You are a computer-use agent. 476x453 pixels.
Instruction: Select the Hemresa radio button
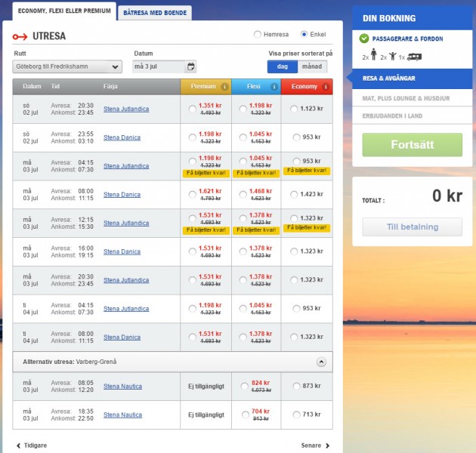pos(258,35)
